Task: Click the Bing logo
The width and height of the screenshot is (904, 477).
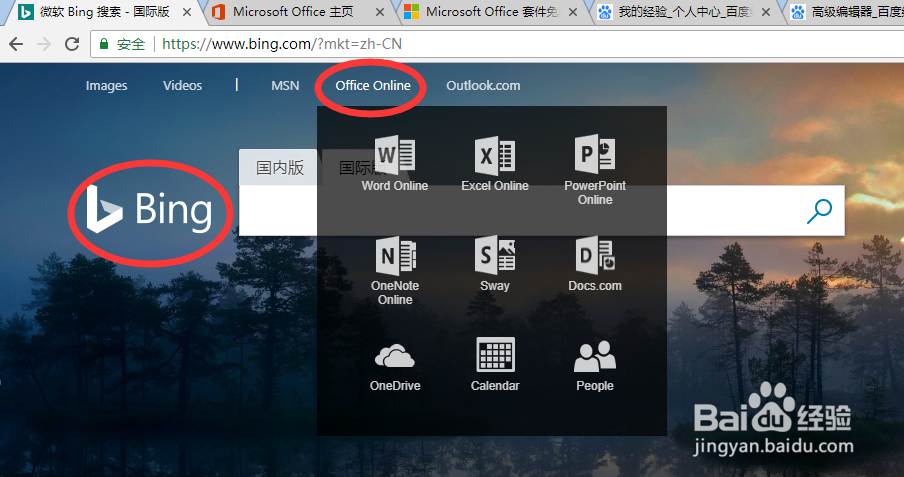Action: [x=149, y=209]
